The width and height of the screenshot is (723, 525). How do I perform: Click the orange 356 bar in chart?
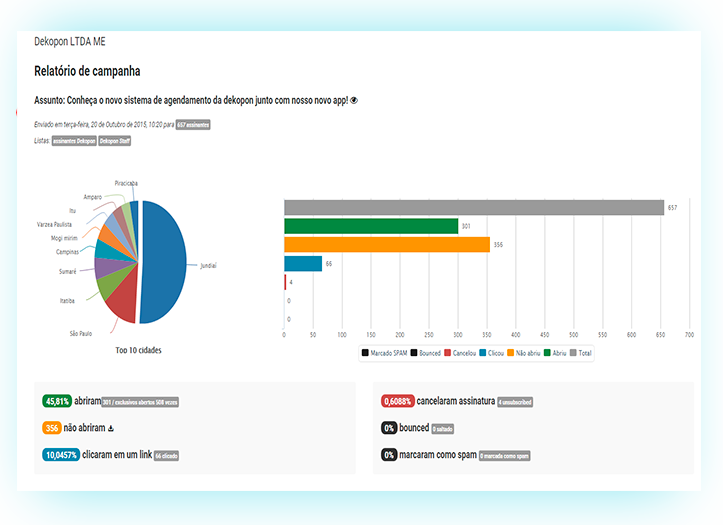click(x=386, y=245)
